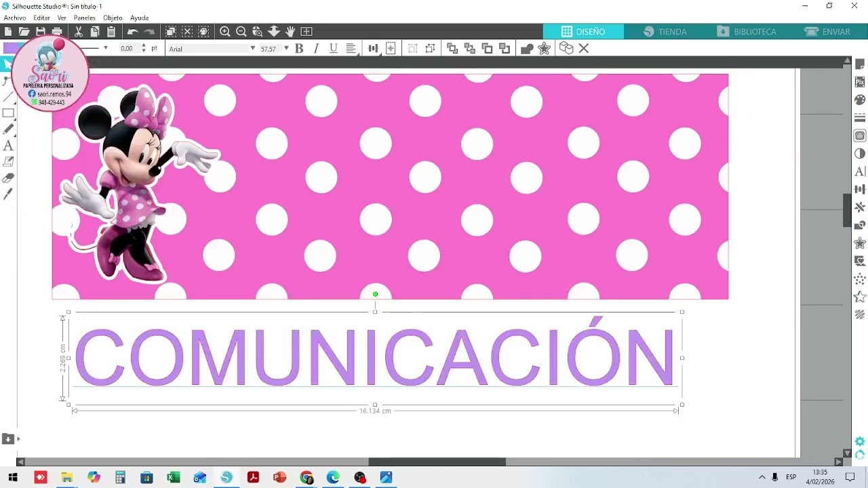Open a file via the folder icon
Image resolution: width=868 pixels, height=488 pixels.
(24, 31)
